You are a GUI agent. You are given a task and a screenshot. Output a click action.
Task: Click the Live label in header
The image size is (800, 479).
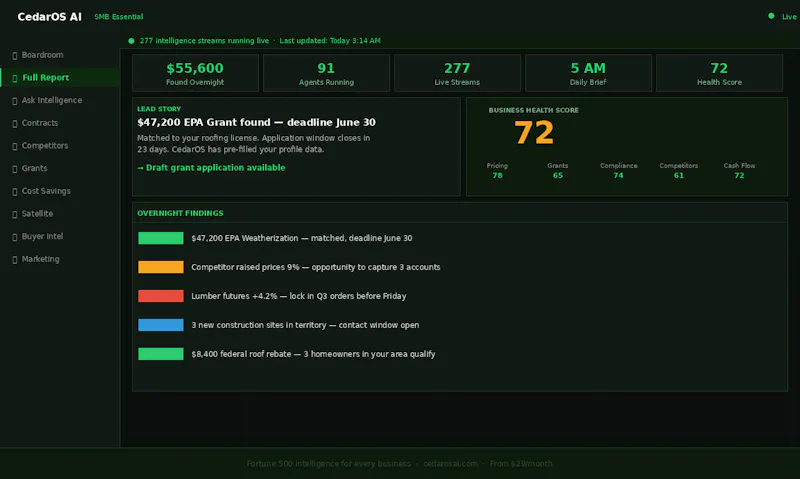pyautogui.click(x=789, y=17)
